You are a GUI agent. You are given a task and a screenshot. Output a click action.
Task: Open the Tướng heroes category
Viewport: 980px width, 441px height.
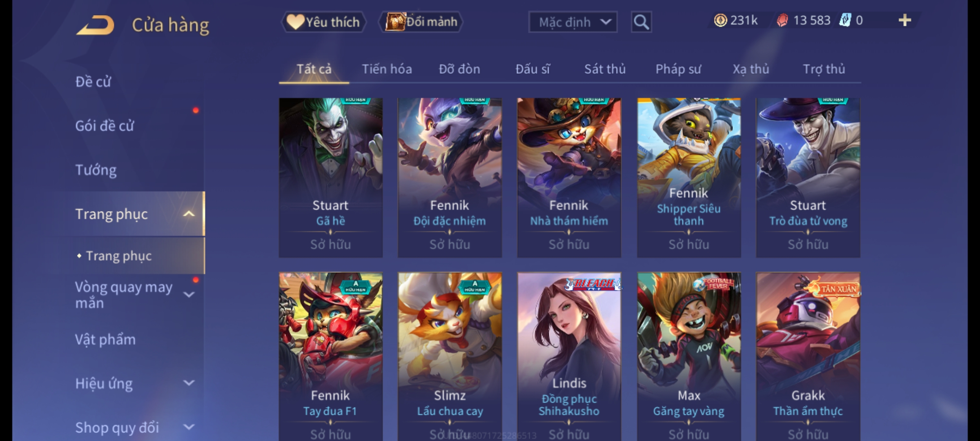(x=96, y=170)
